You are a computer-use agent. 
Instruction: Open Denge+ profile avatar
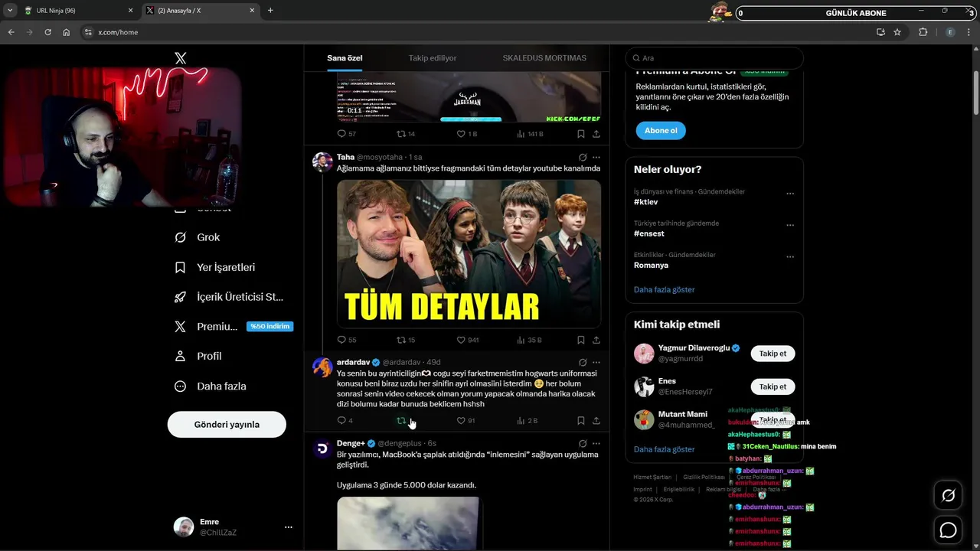(x=322, y=448)
